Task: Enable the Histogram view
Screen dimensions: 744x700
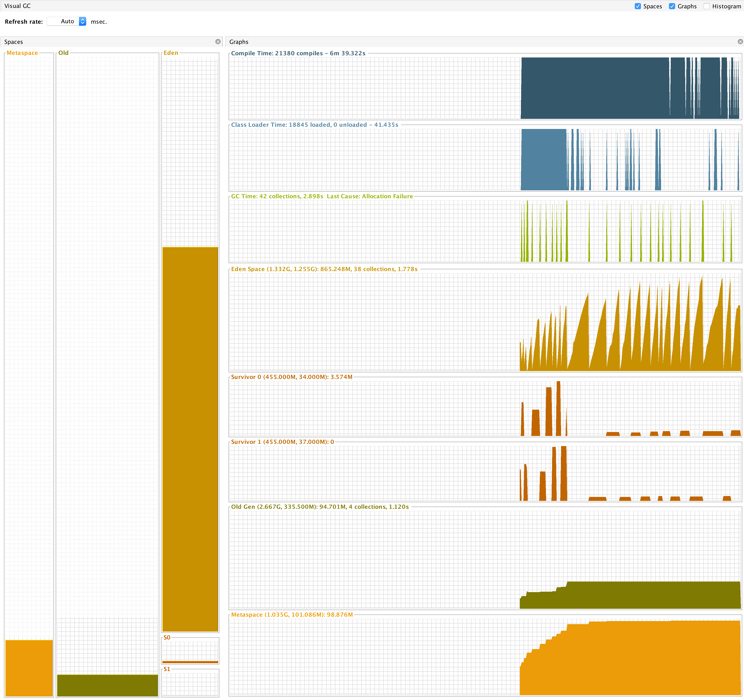Action: 706,6
